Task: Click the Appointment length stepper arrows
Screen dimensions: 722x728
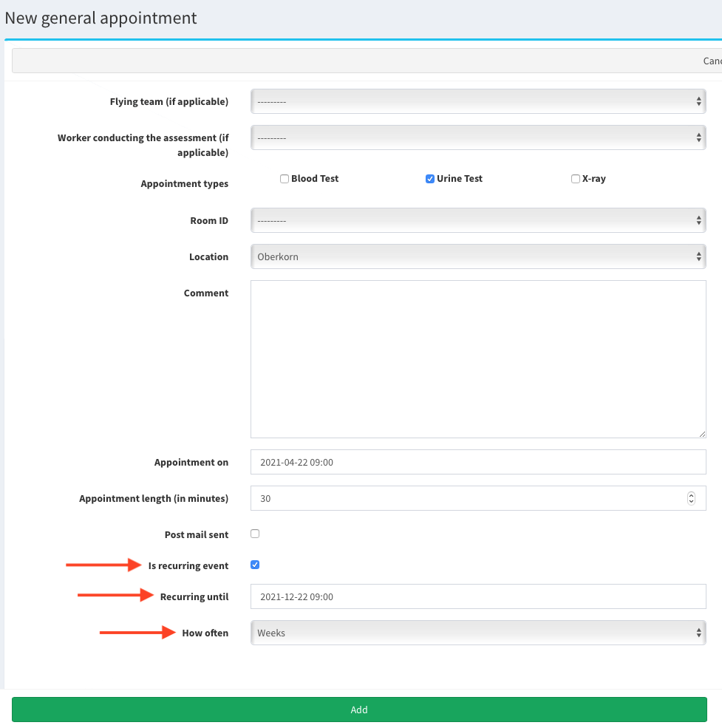Action: [x=691, y=498]
